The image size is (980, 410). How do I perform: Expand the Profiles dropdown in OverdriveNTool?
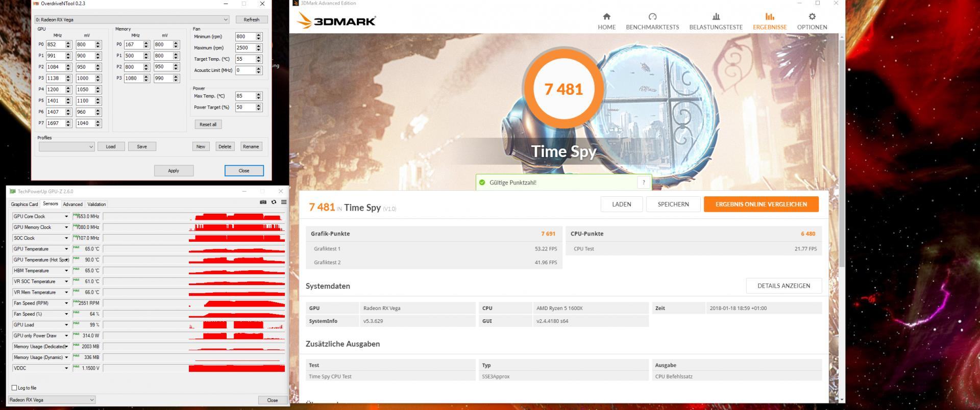(x=66, y=146)
